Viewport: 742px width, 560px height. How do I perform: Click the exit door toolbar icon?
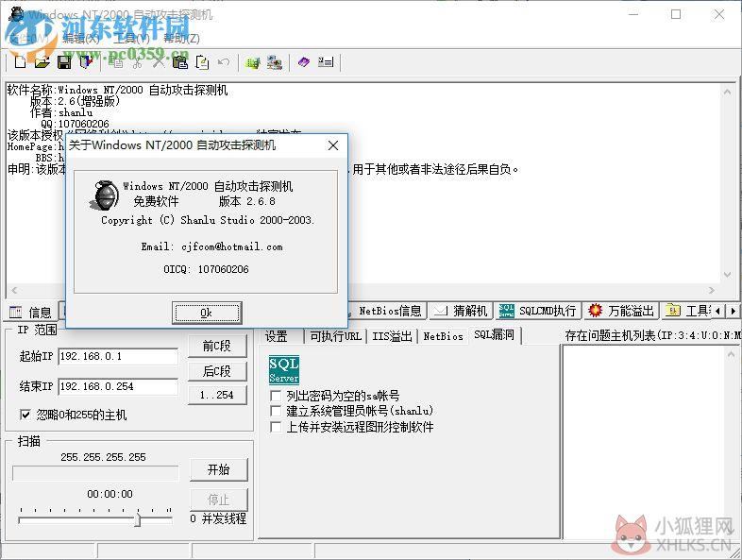click(x=86, y=62)
